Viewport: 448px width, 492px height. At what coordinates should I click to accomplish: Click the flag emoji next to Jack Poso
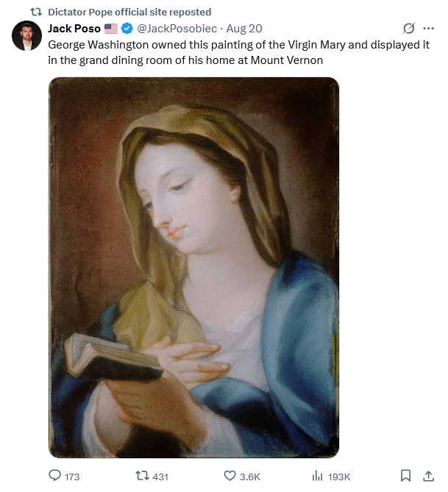(110, 29)
